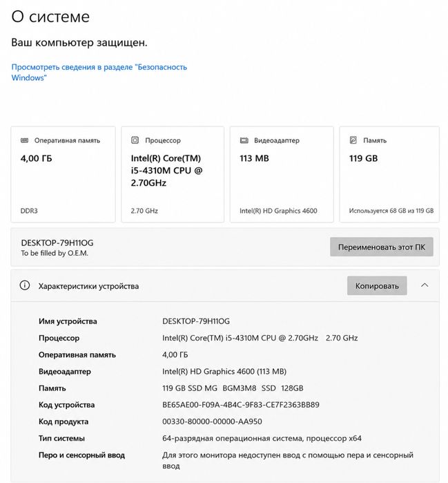Click the Код продукта value 00330-80000-00000-AA950
This screenshot has width=448, height=483.
(x=212, y=422)
